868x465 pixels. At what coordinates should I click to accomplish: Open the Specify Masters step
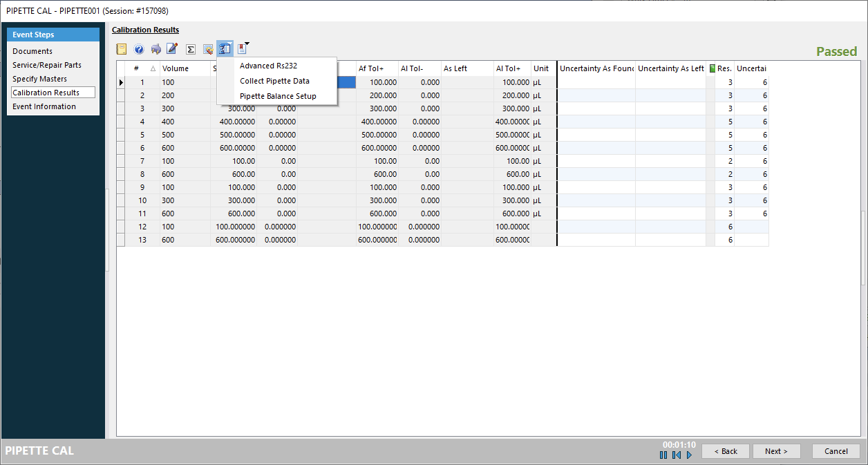coord(39,79)
